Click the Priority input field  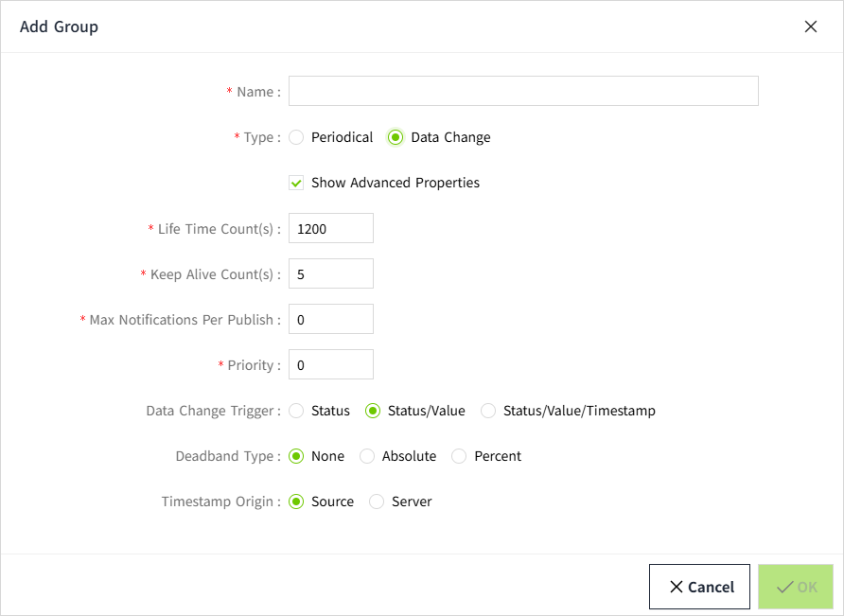[331, 364]
